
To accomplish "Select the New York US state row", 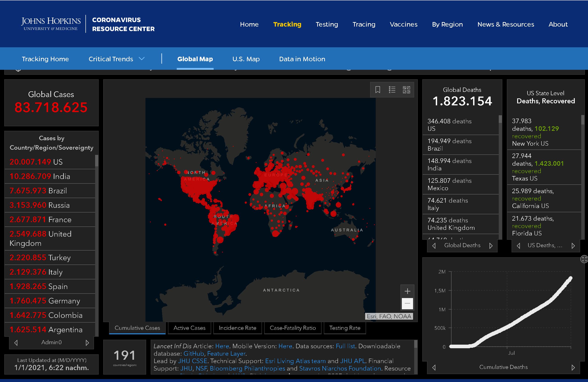I will [544, 132].
